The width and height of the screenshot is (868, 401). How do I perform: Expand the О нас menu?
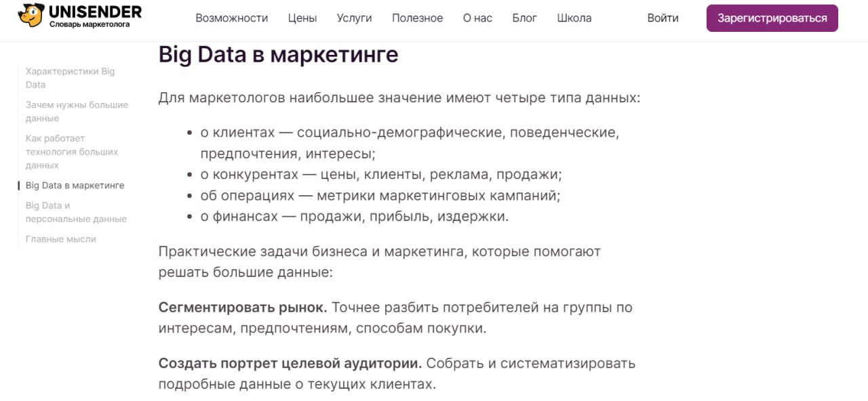[x=477, y=18]
